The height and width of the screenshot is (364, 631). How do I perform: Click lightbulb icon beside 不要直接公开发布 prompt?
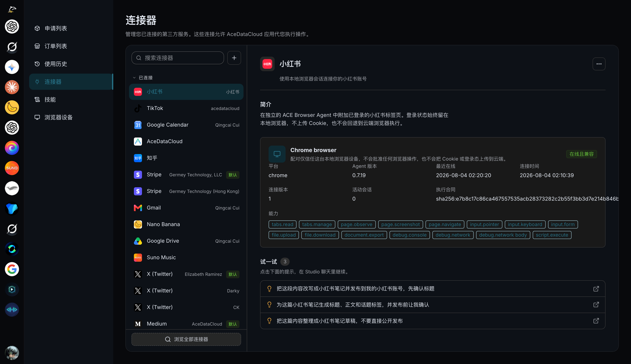point(269,321)
